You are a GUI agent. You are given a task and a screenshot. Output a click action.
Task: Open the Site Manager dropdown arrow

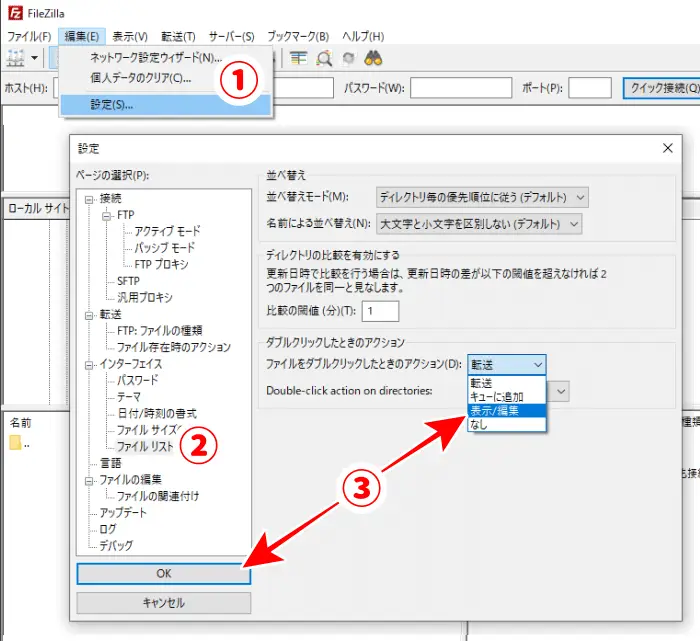pyautogui.click(x=34, y=58)
